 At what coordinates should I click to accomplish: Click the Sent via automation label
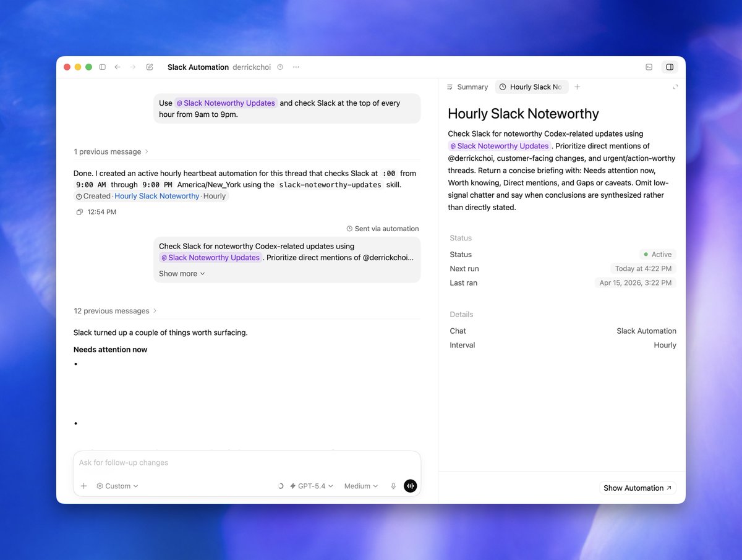[x=383, y=229]
